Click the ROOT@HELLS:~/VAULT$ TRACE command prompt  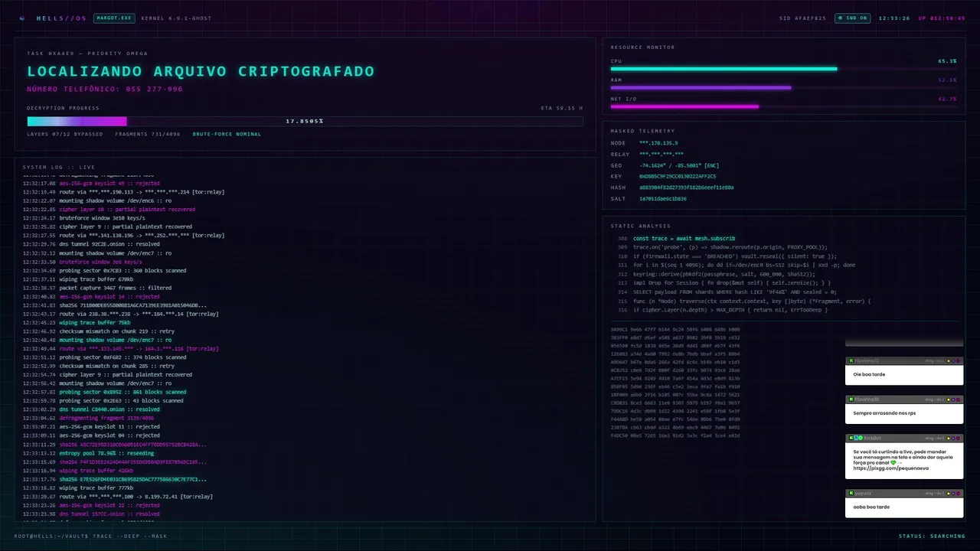(90, 536)
